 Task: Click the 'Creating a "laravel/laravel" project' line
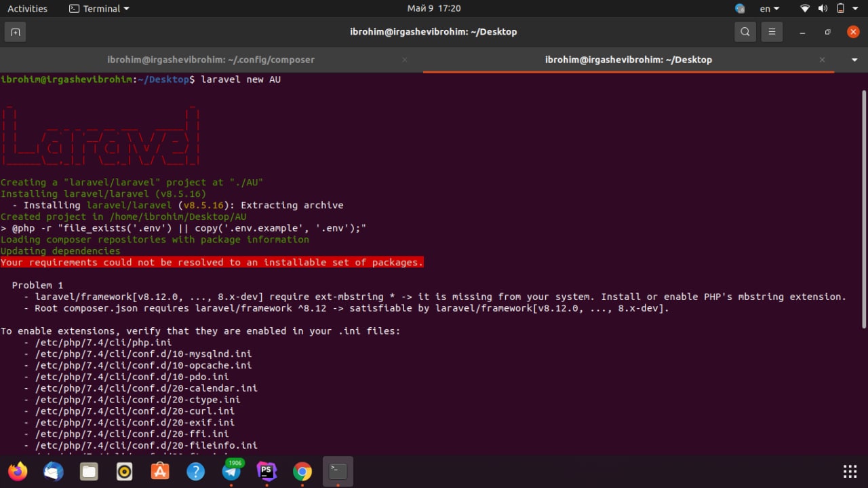pos(132,182)
